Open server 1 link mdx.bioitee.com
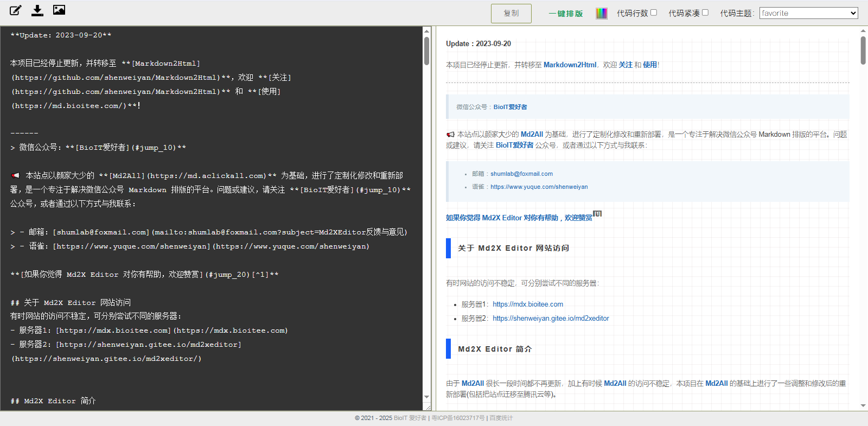The width and height of the screenshot is (868, 426). click(527, 304)
